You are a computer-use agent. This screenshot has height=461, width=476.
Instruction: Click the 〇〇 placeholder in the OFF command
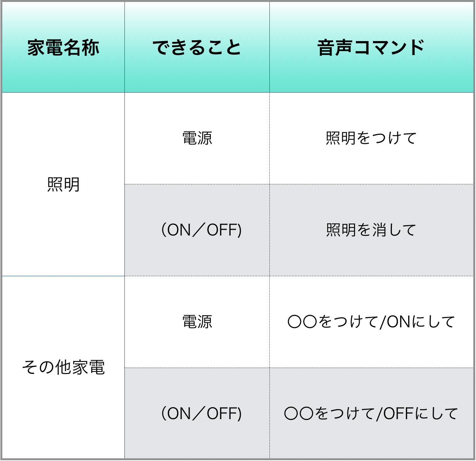(x=299, y=413)
